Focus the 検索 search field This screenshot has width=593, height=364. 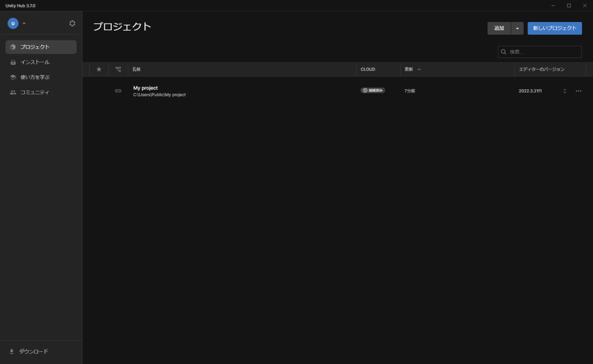click(x=540, y=52)
